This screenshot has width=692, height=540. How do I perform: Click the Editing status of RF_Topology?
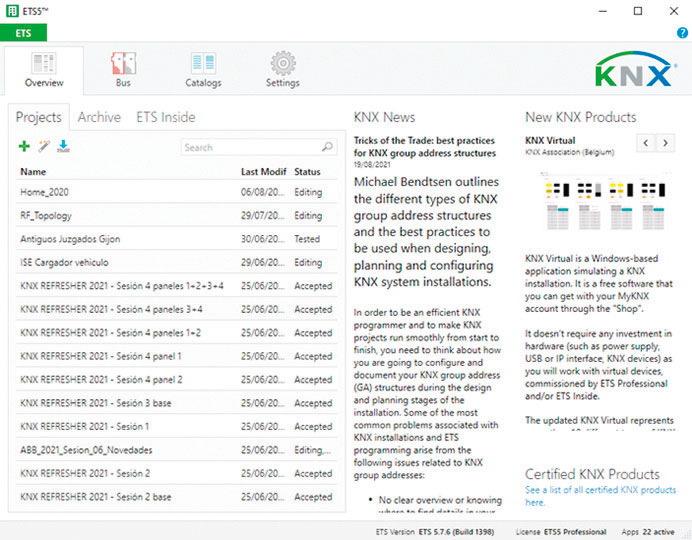tap(308, 215)
